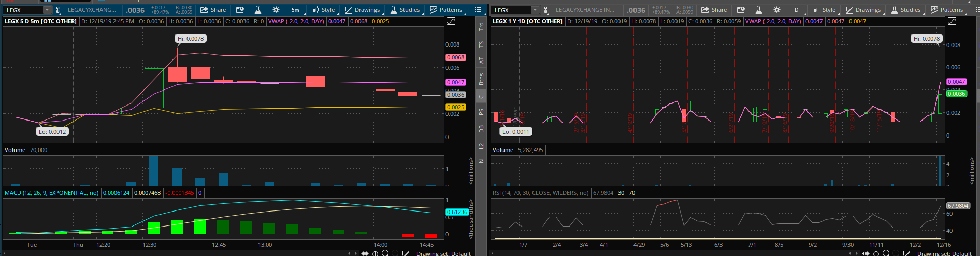Click the flask icon on left chart toolbar
980x256 pixels.
pyautogui.click(x=257, y=10)
